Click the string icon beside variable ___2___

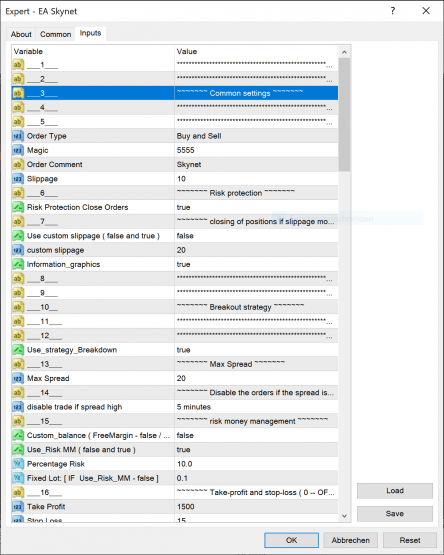(x=18, y=79)
